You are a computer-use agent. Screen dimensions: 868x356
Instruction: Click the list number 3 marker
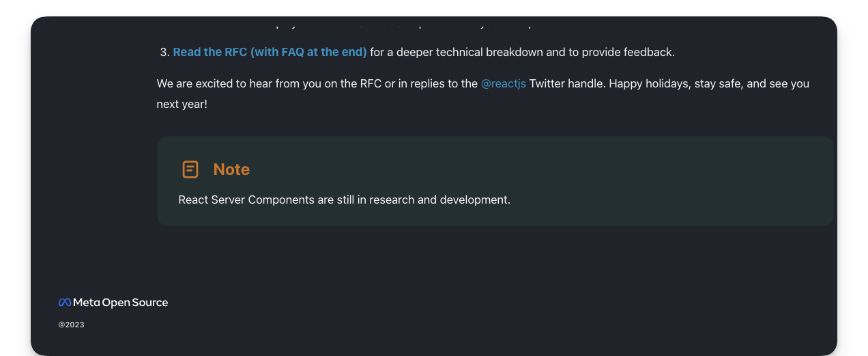[x=164, y=52]
